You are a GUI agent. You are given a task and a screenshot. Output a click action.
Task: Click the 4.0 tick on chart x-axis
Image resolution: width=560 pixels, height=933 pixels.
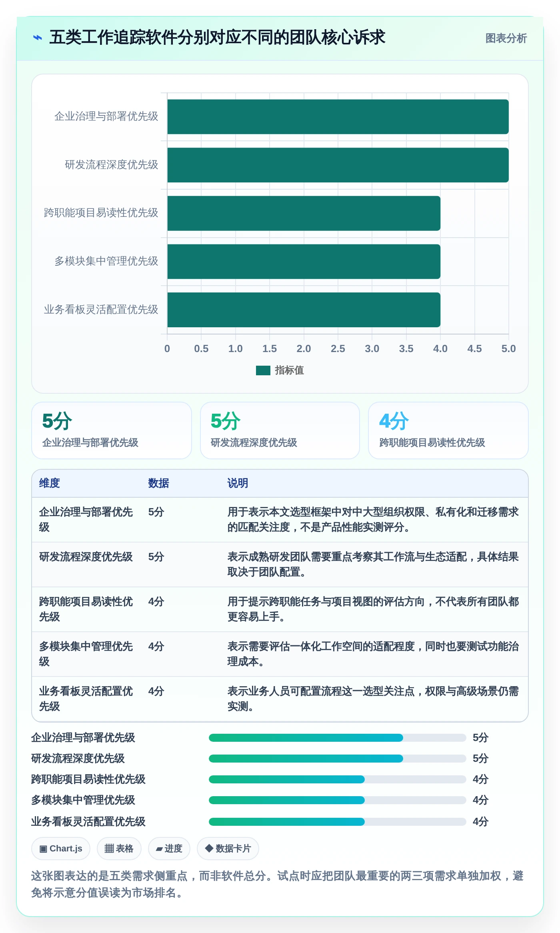click(x=440, y=349)
